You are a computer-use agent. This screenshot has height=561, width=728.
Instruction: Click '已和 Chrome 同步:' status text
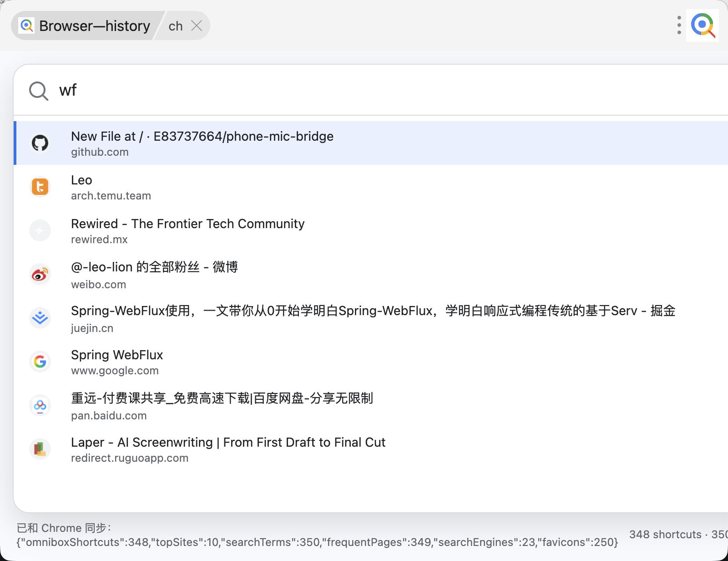[64, 528]
